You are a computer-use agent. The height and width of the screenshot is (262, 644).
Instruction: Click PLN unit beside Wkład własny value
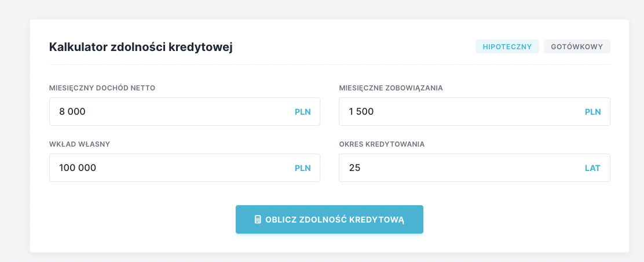(x=303, y=168)
